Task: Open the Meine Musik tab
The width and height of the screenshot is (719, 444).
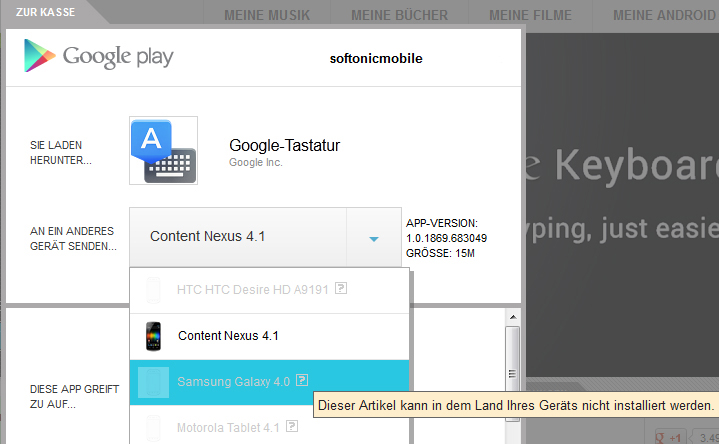Action: tap(267, 15)
